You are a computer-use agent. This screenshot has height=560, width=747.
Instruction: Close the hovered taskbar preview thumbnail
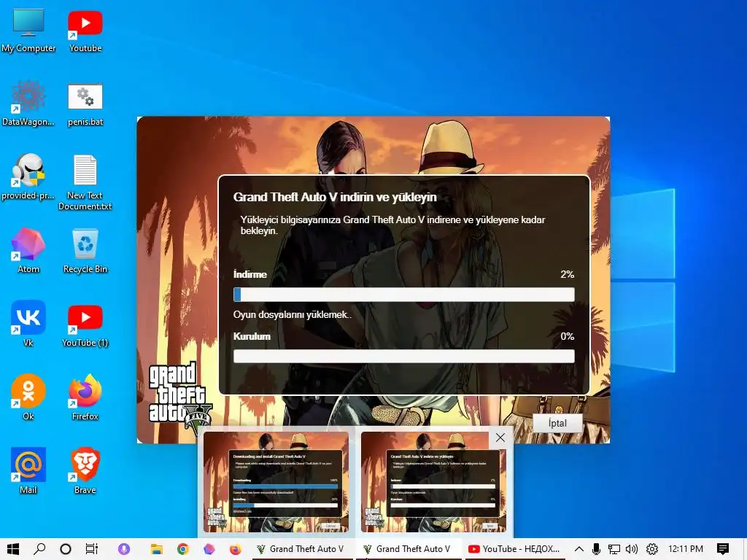tap(500, 437)
